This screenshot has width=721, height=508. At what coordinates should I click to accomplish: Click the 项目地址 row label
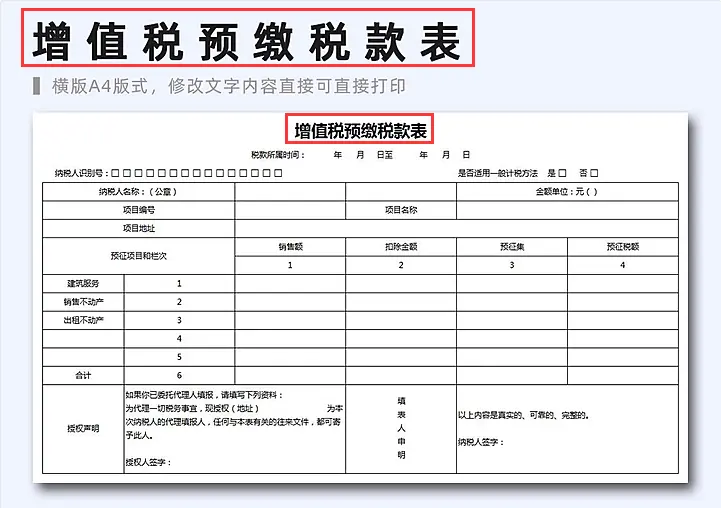click(x=138, y=228)
